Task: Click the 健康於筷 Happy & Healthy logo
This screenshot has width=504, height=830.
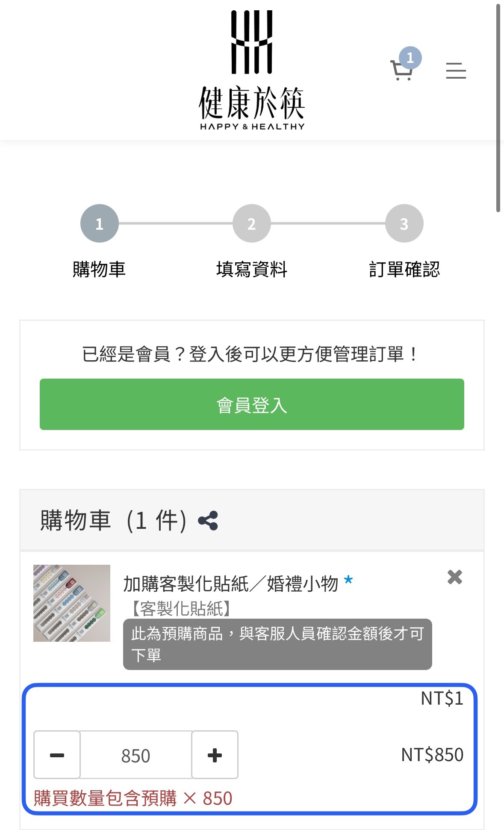Action: [x=252, y=71]
